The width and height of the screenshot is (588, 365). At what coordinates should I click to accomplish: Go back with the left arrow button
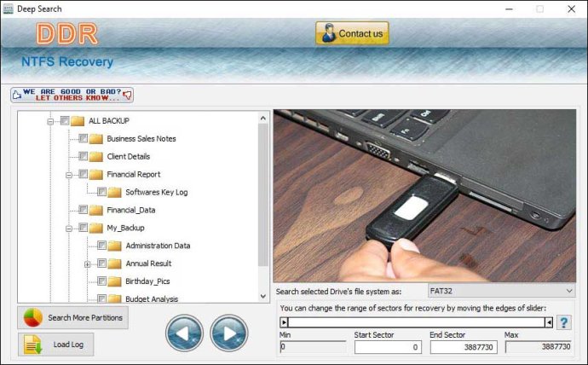coord(184,333)
